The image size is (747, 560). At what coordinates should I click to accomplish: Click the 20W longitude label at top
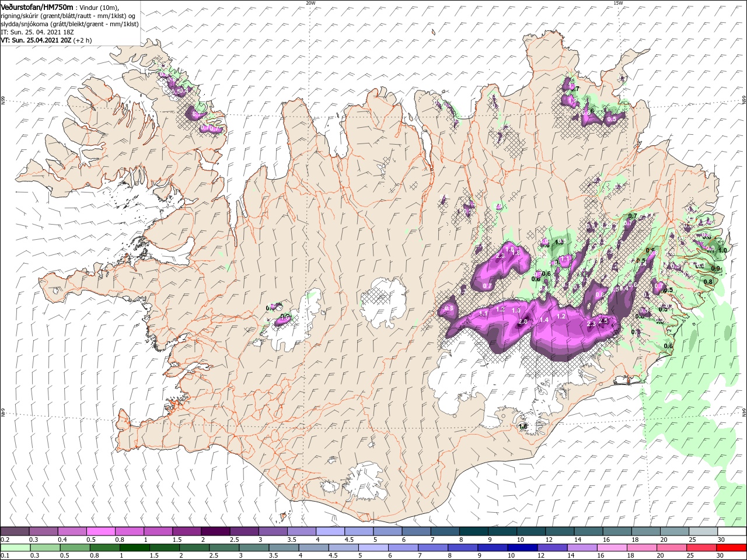(x=310, y=2)
